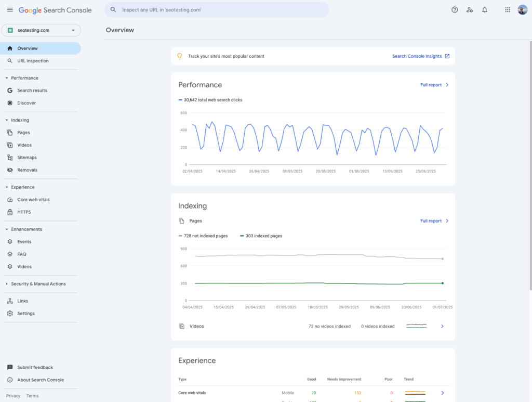Click the Pages icon in the Indexing card

point(181,221)
